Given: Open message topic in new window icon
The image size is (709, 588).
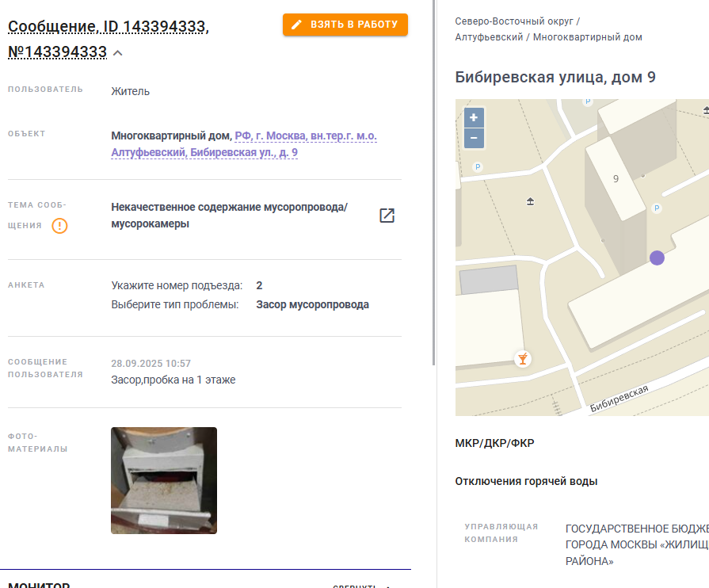Looking at the screenshot, I should (x=387, y=216).
